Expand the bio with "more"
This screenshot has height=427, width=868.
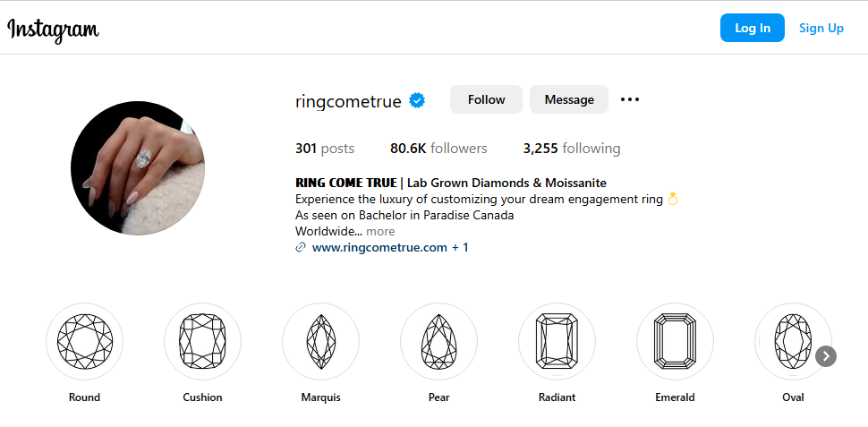click(380, 231)
